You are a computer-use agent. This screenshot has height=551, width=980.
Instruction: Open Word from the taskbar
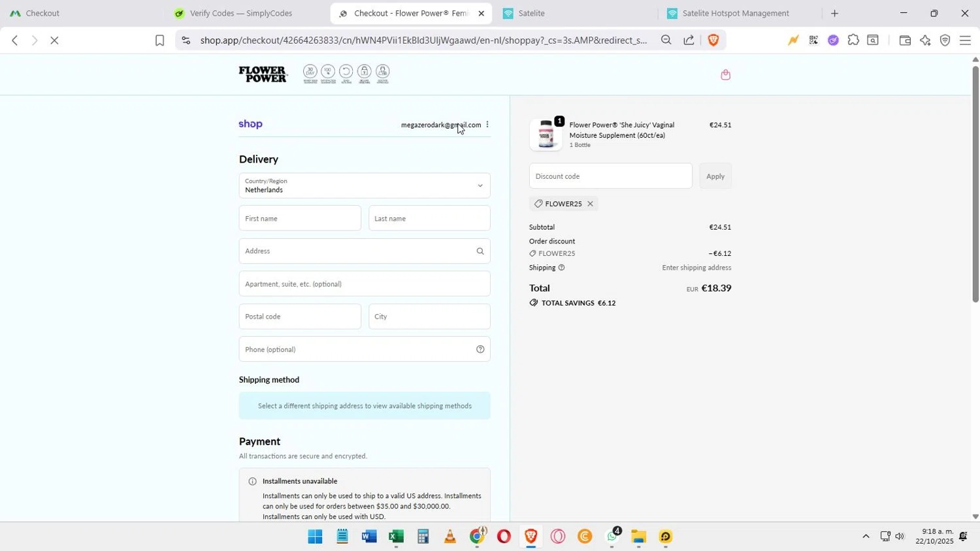pos(369,537)
